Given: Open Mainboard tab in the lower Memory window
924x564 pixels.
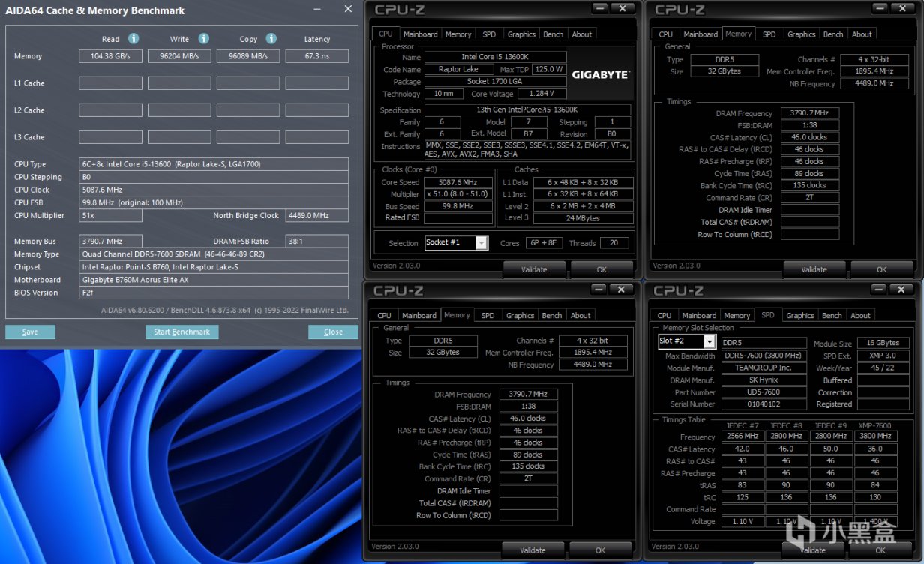Looking at the screenshot, I should pyautogui.click(x=418, y=316).
